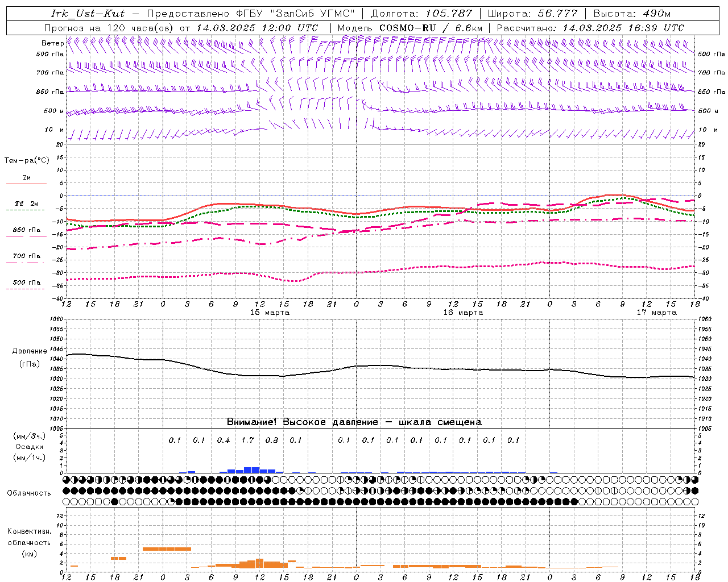Select the Прогноз на 120 часа(ов) text
Image resolution: width=728 pixels, height=582 pixels.
click(x=110, y=28)
